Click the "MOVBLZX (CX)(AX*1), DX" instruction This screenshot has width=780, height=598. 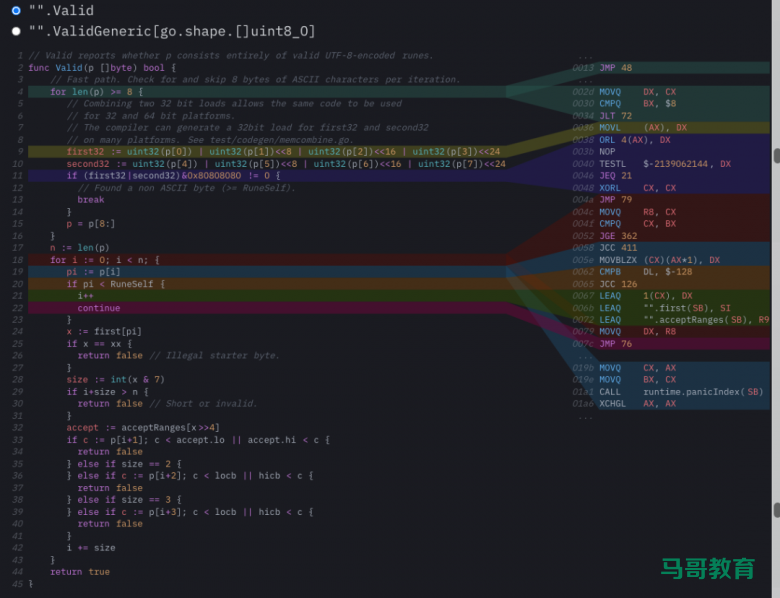tap(658, 259)
